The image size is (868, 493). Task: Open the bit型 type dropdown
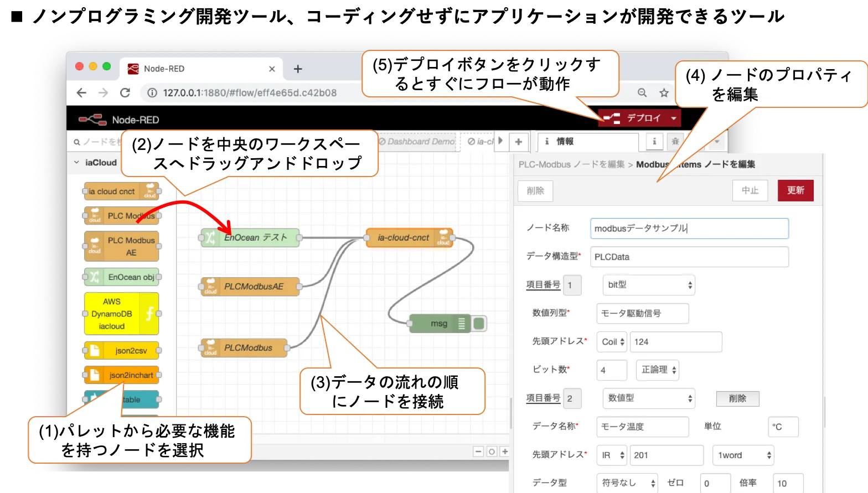coord(648,285)
